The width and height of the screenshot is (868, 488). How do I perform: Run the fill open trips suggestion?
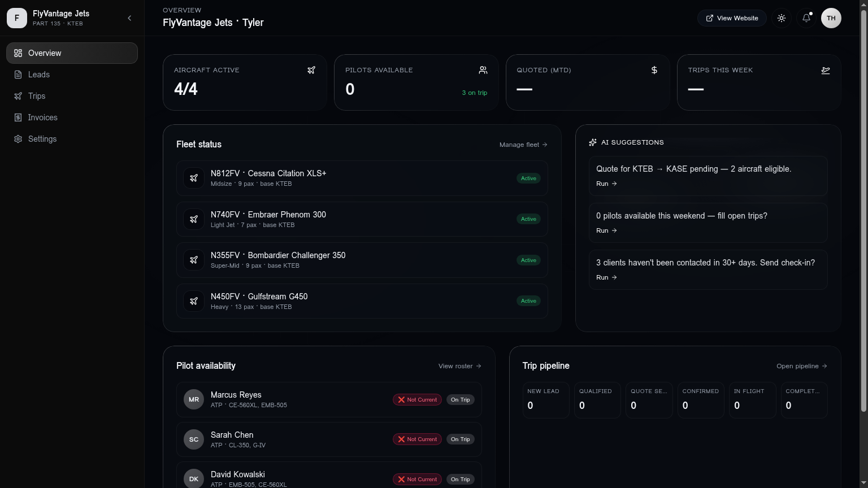tap(606, 230)
